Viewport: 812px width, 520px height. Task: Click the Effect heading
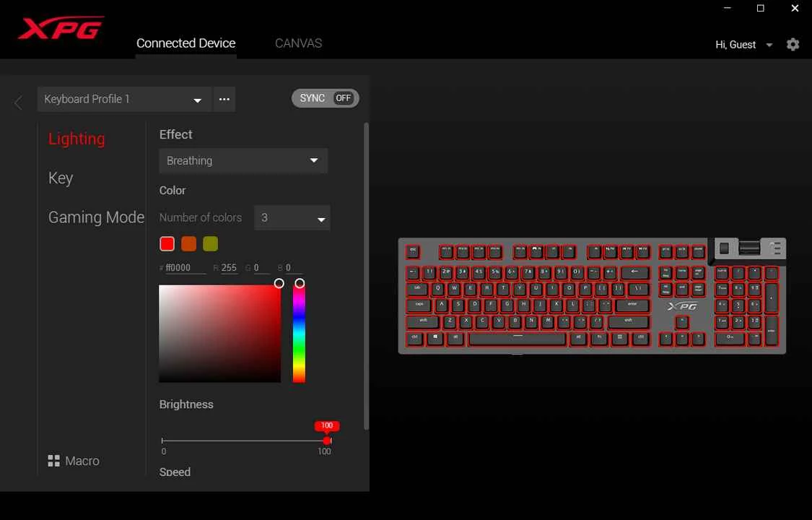[x=175, y=134]
